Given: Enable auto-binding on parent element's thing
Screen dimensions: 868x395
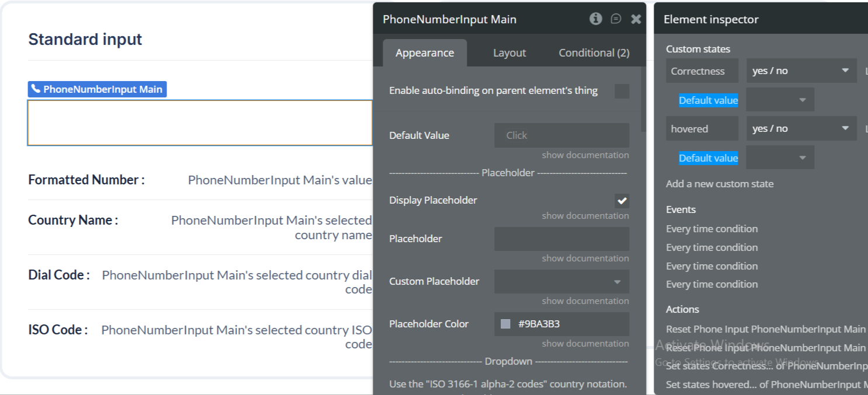Looking at the screenshot, I should tap(622, 91).
